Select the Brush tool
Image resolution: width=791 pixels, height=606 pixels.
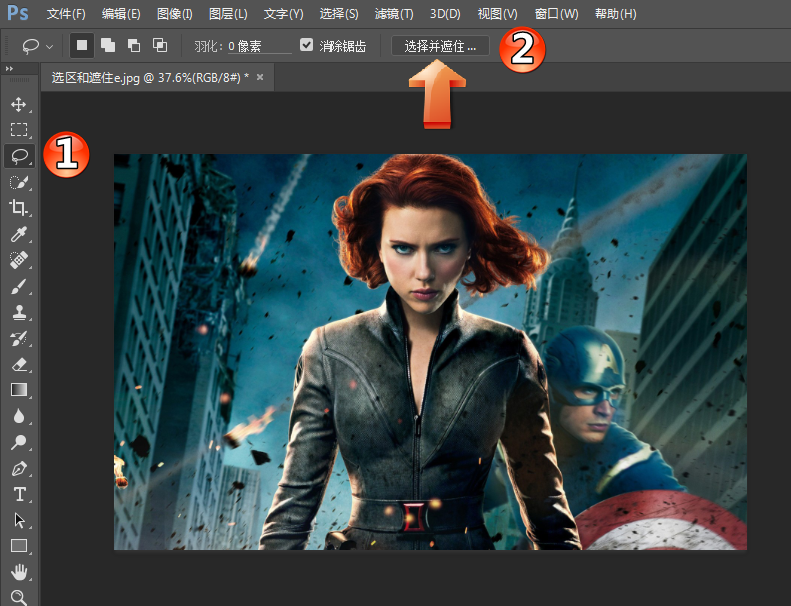tap(18, 286)
